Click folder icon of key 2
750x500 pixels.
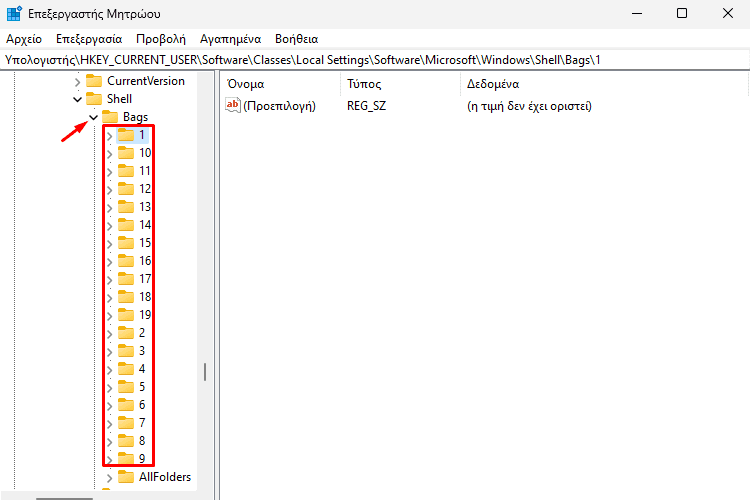pos(126,333)
